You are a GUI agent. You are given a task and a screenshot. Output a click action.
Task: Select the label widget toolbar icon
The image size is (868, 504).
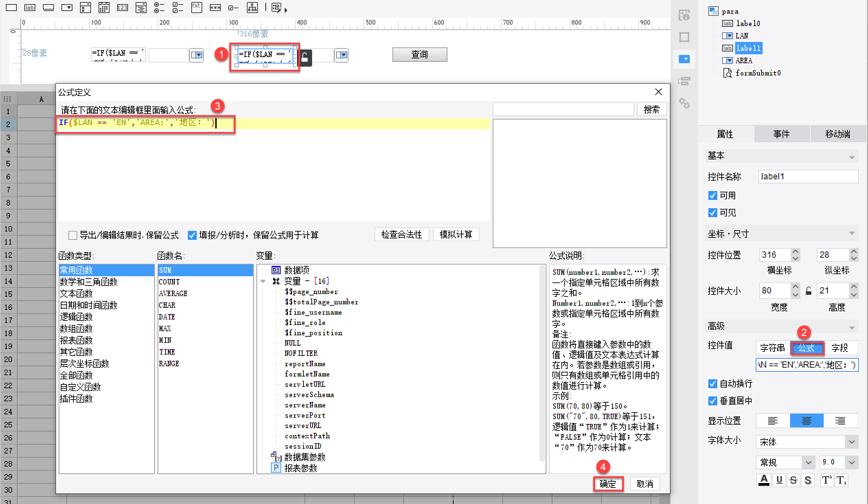(30, 7)
